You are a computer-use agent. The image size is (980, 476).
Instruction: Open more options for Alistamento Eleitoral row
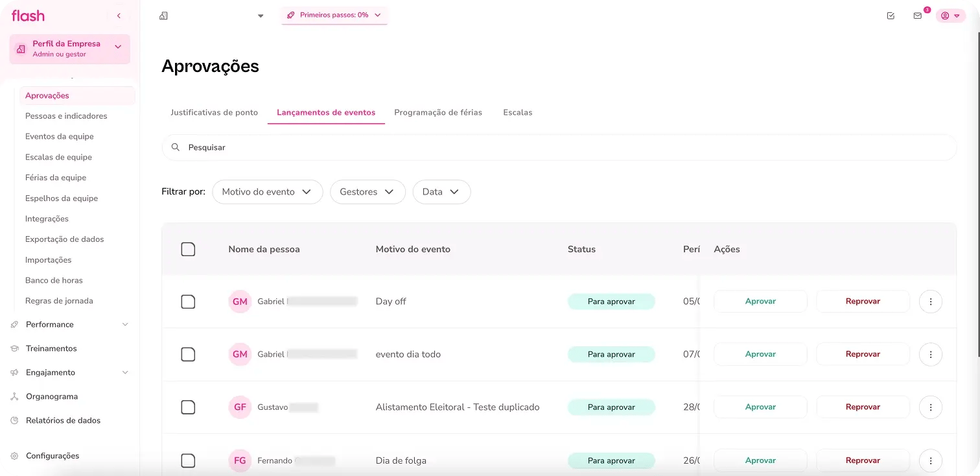coord(930,407)
